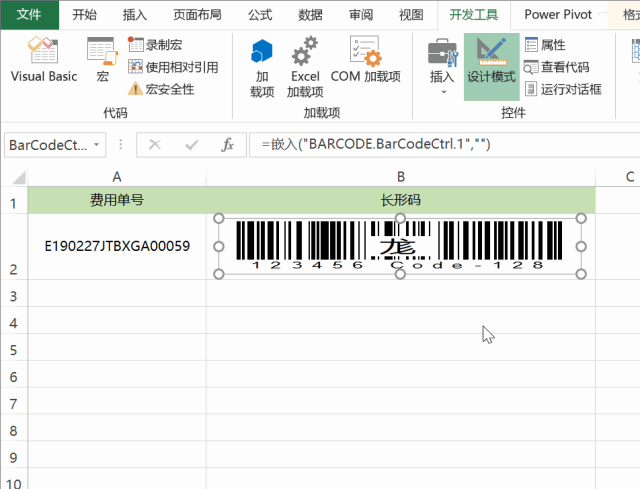This screenshot has width=640, height=489.
Task: Select column B header
Action: (401, 177)
